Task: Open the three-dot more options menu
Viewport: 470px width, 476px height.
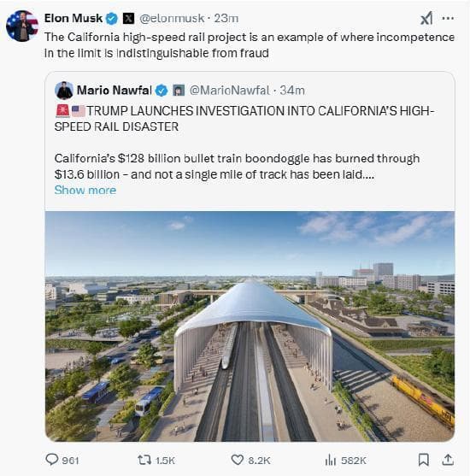Action: pos(448,18)
